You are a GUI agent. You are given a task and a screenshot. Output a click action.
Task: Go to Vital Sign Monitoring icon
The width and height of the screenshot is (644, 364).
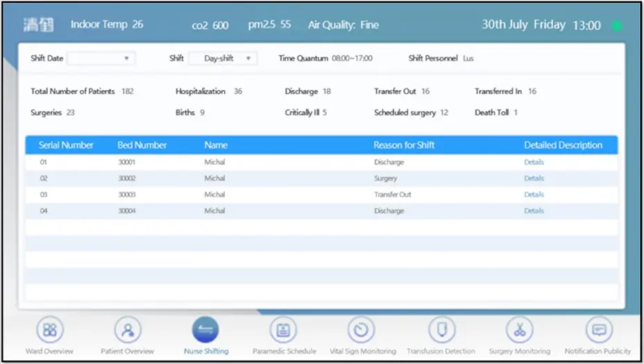click(x=361, y=330)
